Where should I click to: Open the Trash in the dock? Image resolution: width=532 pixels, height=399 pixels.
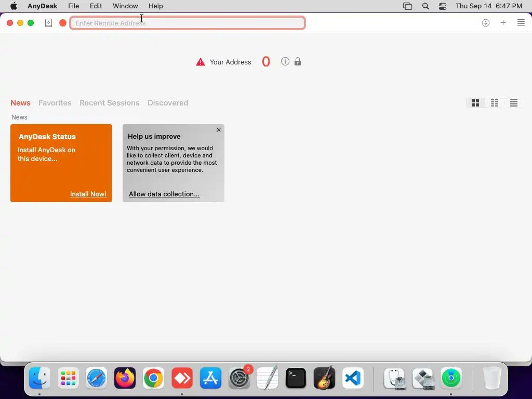pyautogui.click(x=492, y=378)
